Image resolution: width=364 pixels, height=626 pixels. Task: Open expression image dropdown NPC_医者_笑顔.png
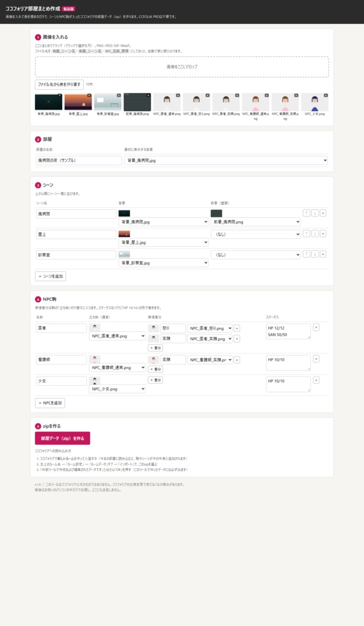(209, 339)
